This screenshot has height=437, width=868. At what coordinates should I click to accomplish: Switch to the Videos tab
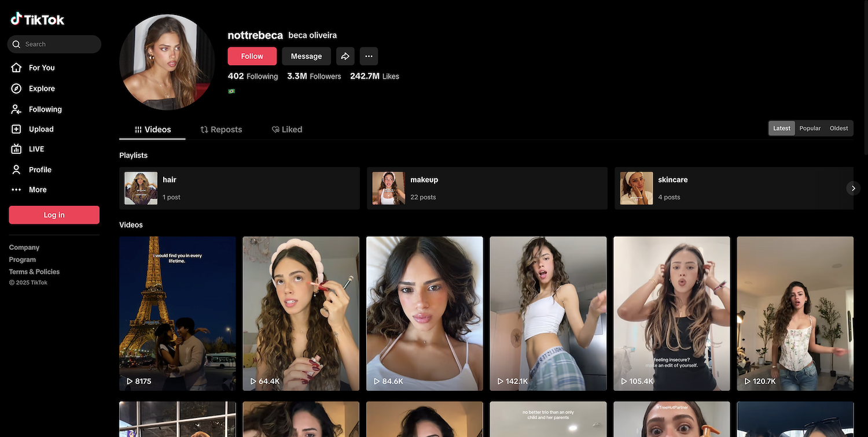pyautogui.click(x=153, y=129)
